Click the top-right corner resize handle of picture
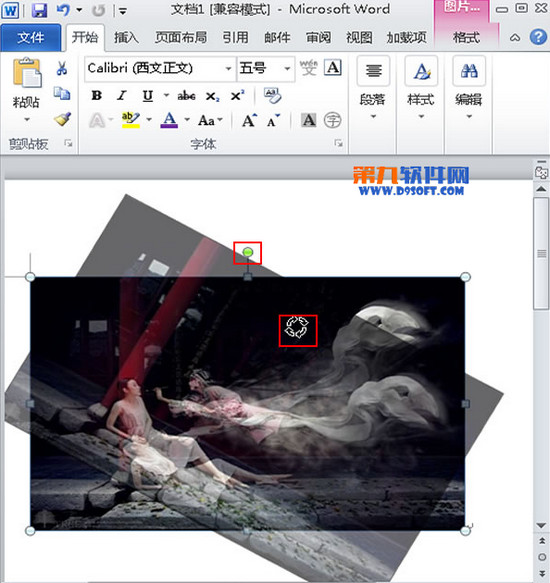 coord(465,277)
